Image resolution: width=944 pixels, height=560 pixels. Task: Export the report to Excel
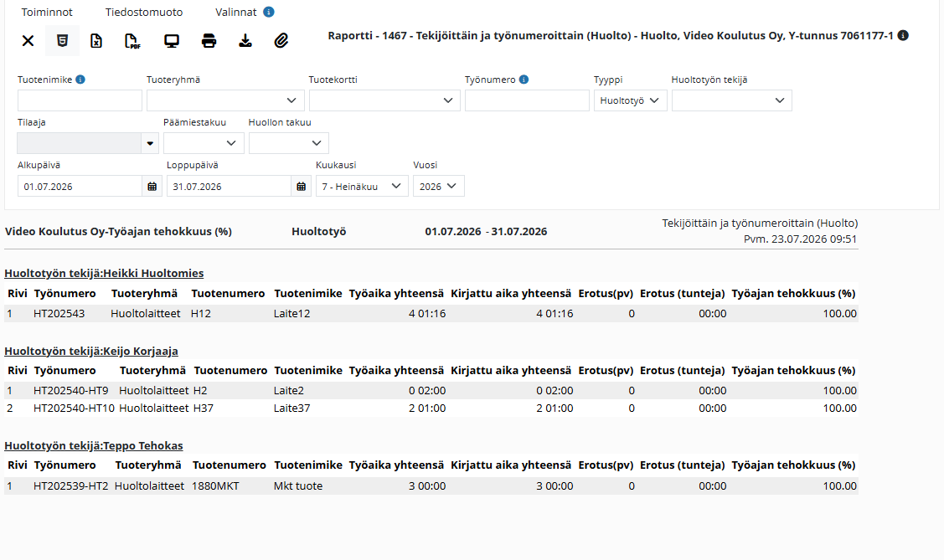tap(96, 41)
